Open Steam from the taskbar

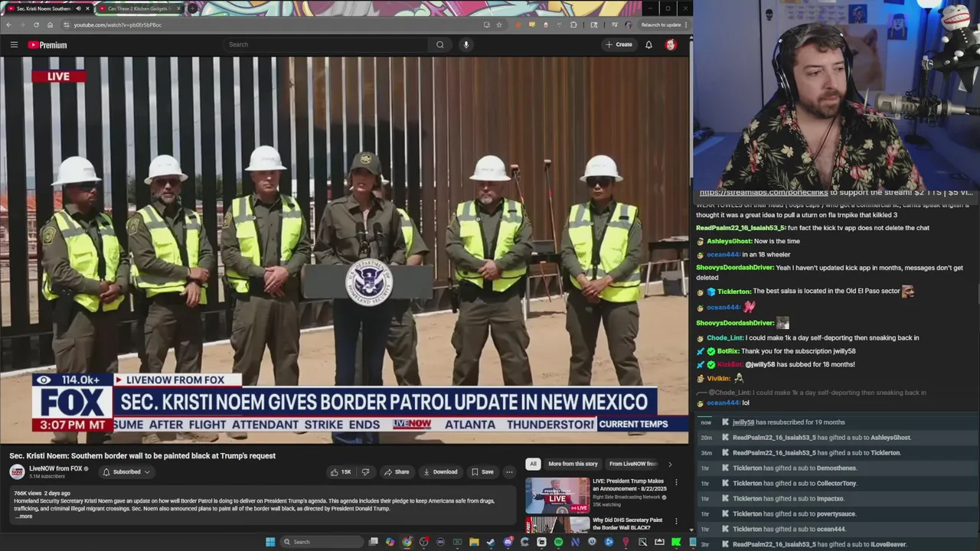(491, 542)
